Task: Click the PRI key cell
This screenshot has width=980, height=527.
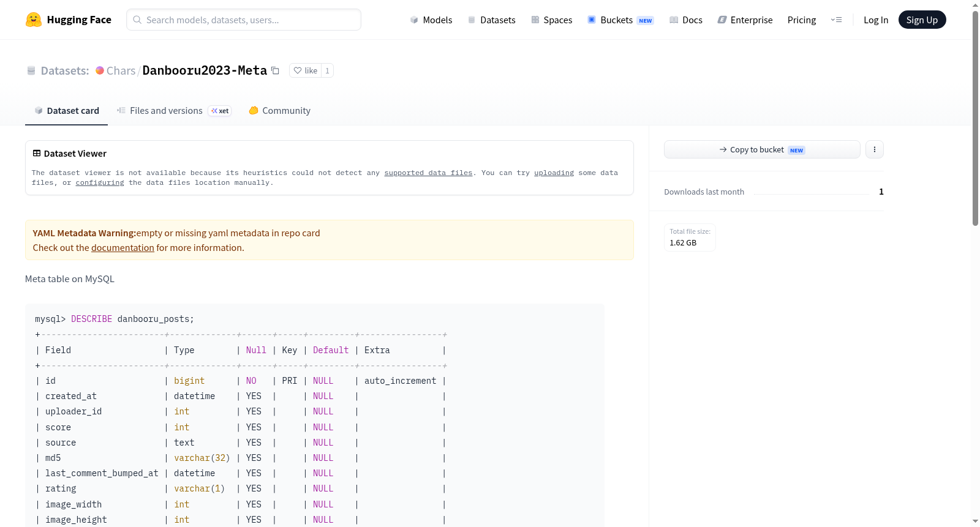Action: click(290, 381)
